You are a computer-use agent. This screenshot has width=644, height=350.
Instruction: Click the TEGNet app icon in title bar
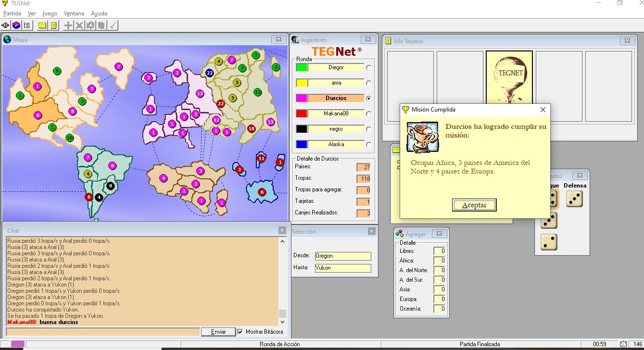tap(5, 3)
